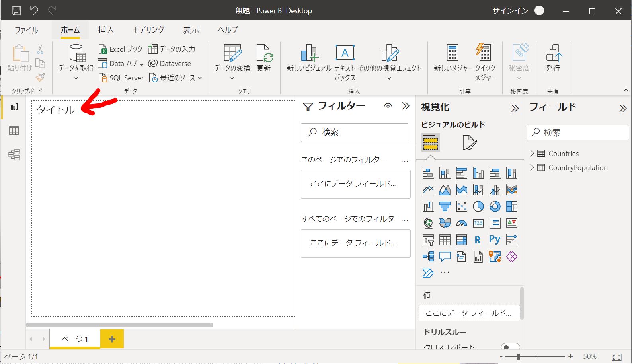Select the R script visual
Viewport: 632px width, 364px height.
[478, 240]
